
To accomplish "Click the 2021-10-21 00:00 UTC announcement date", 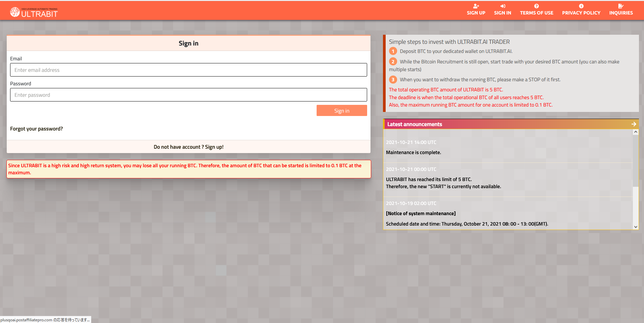I will click(x=411, y=169).
